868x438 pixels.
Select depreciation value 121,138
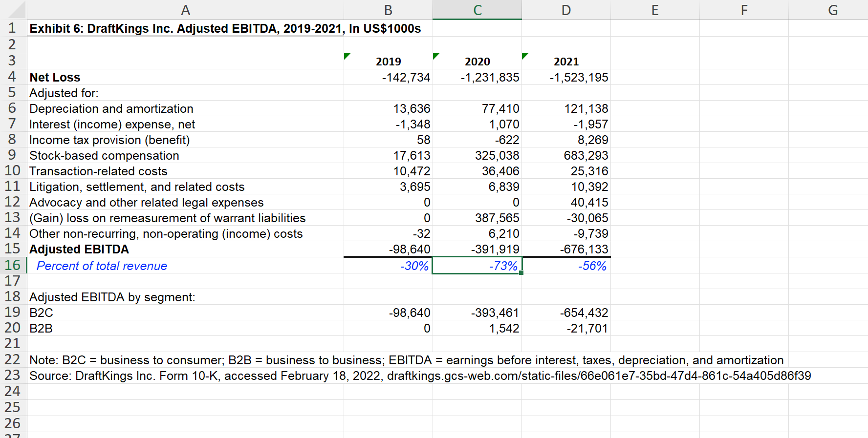pyautogui.click(x=566, y=108)
